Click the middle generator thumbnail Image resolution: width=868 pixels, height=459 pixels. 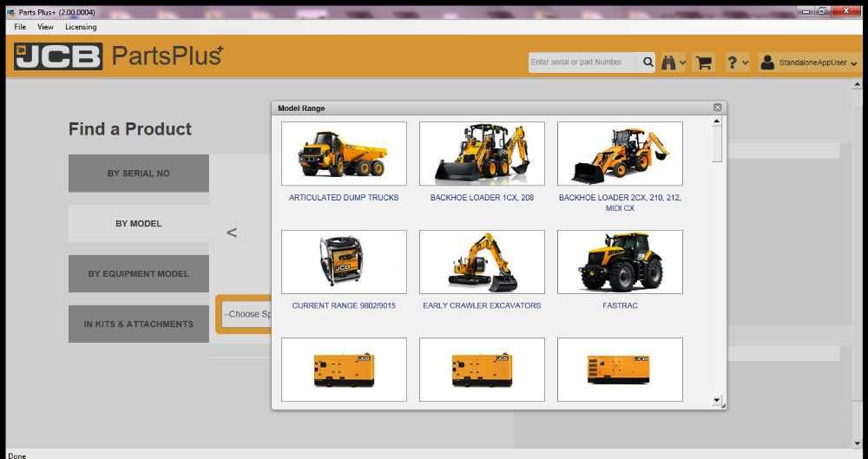click(482, 370)
